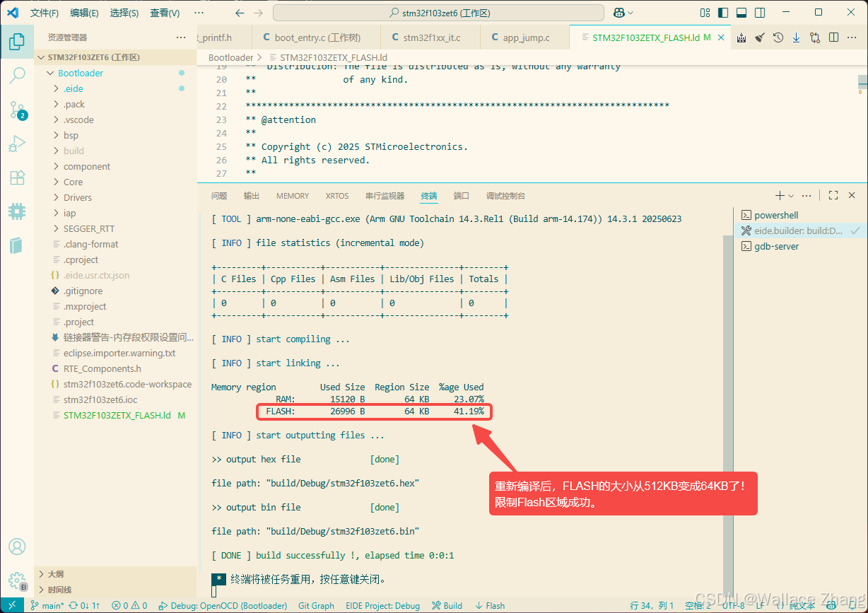
Task: Click the clean broom icon in editor toolbar
Action: click(760, 37)
